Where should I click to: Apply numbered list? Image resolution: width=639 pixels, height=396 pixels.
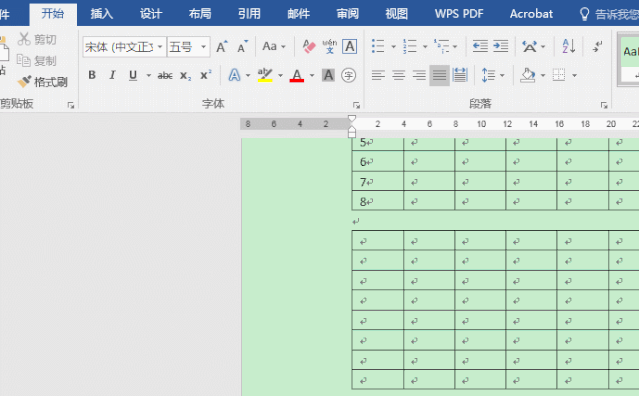(410, 46)
